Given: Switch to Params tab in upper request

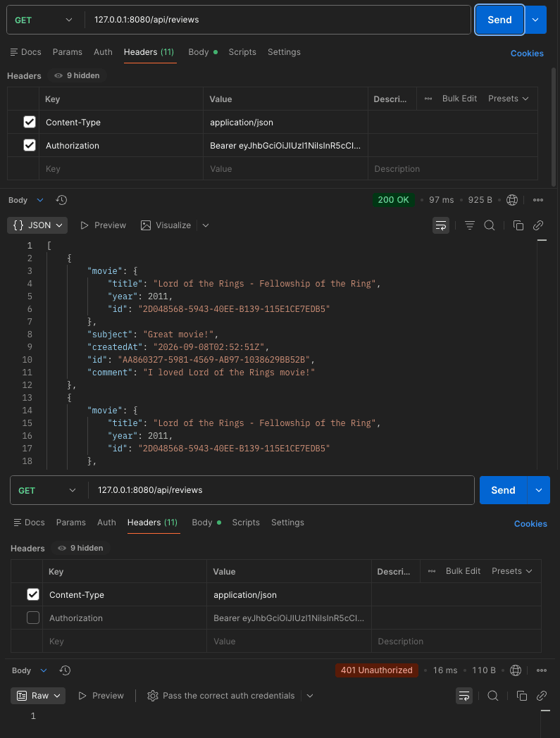Looking at the screenshot, I should (68, 52).
